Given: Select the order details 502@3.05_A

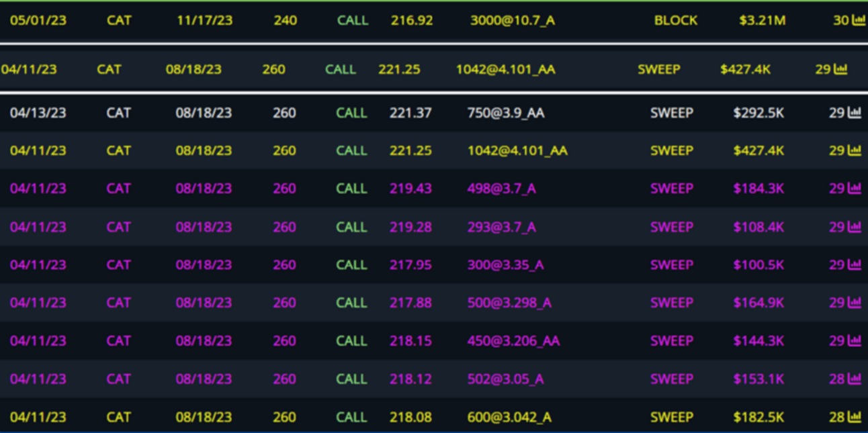Looking at the screenshot, I should tap(506, 379).
